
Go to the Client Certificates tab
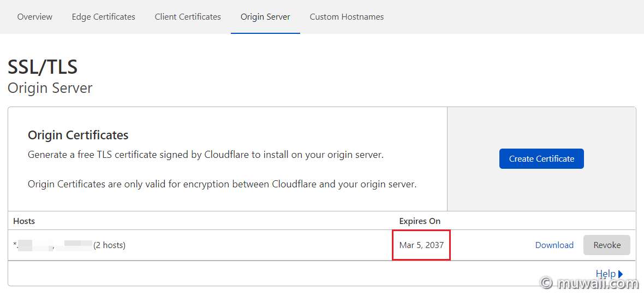click(188, 17)
